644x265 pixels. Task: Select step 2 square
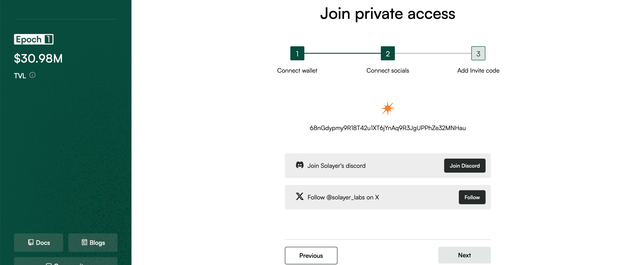point(387,53)
